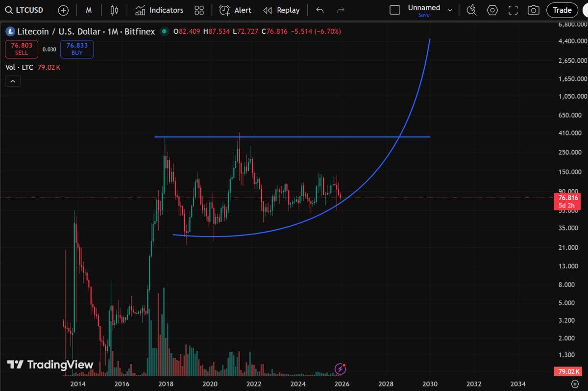Image resolution: width=588 pixels, height=391 pixels.
Task: Add a compare symbol with the plus icon
Action: [63, 10]
